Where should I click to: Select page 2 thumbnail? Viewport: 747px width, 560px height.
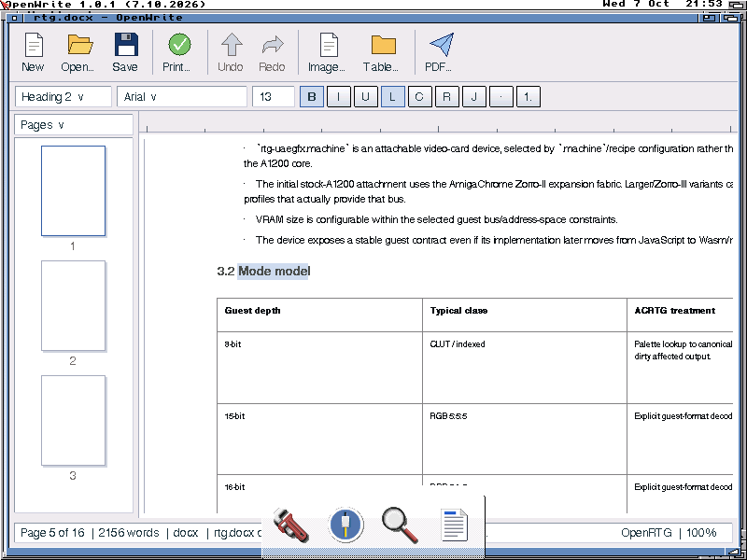(x=73, y=306)
